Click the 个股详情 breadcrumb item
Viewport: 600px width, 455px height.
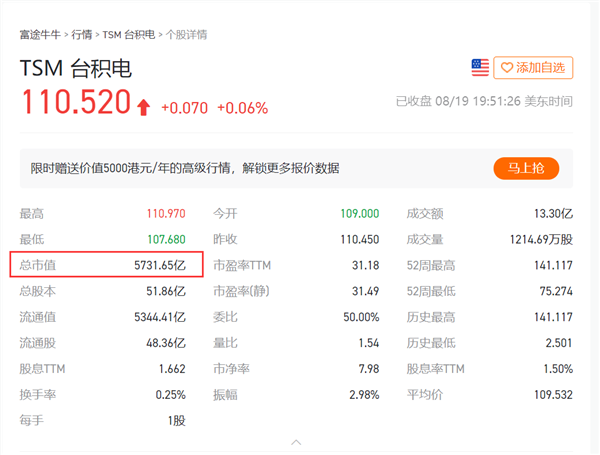coord(186,34)
